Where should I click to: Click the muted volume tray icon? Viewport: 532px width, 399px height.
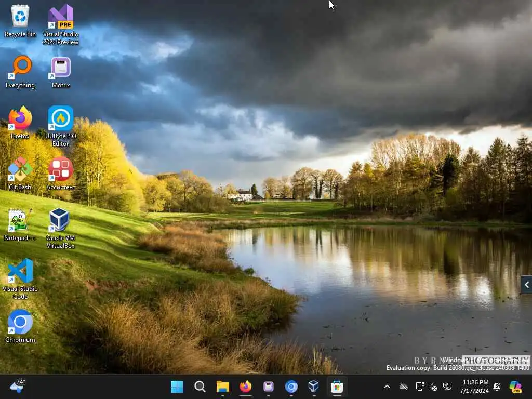click(433, 387)
